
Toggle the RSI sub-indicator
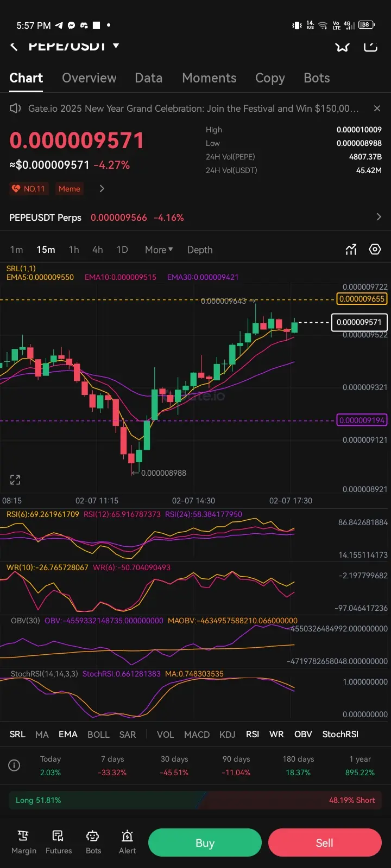click(253, 734)
